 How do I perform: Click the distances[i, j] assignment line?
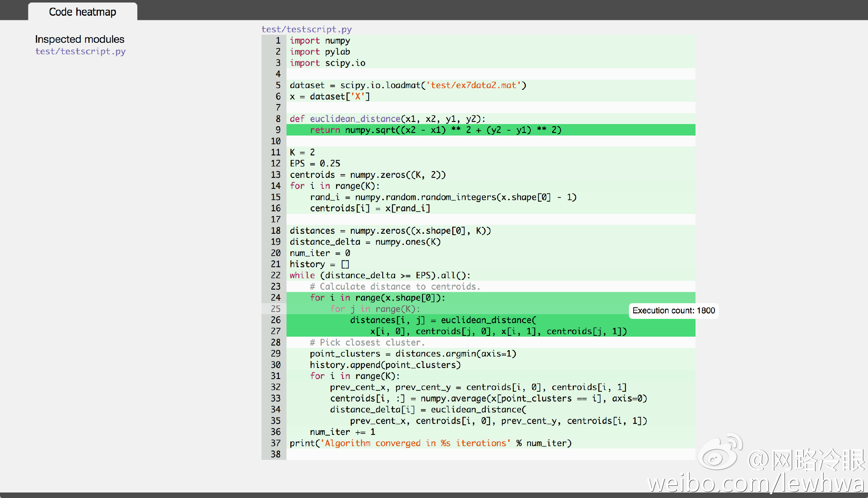pos(442,320)
